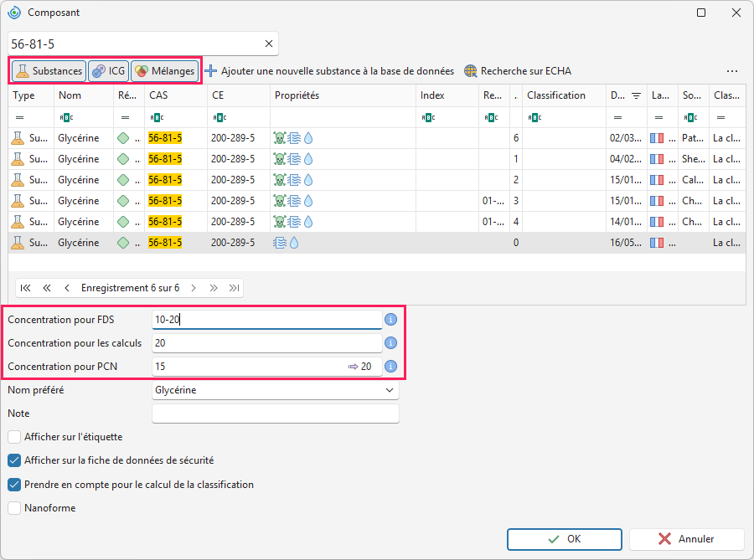Show info for Concentration pour PCN
The height and width of the screenshot is (560, 754).
pyautogui.click(x=391, y=367)
